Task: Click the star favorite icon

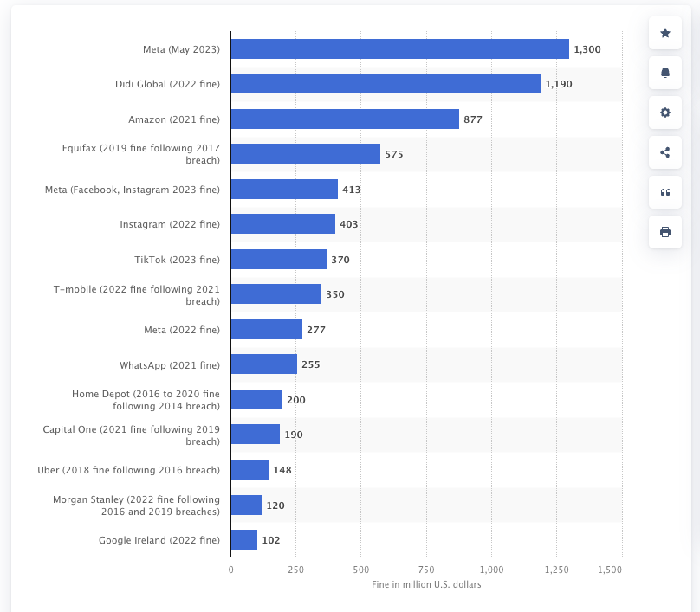Action: tap(665, 33)
